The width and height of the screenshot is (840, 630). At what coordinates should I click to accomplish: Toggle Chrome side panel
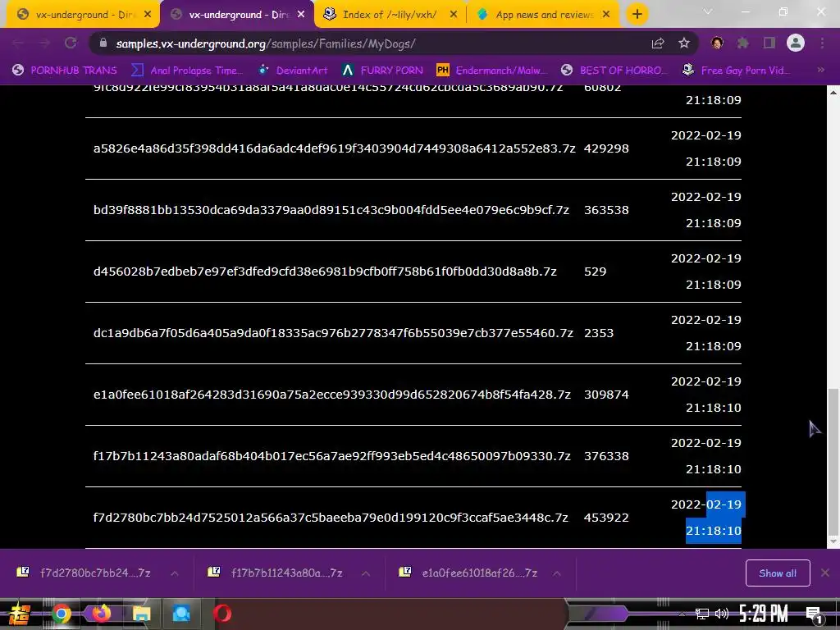[x=769, y=43]
